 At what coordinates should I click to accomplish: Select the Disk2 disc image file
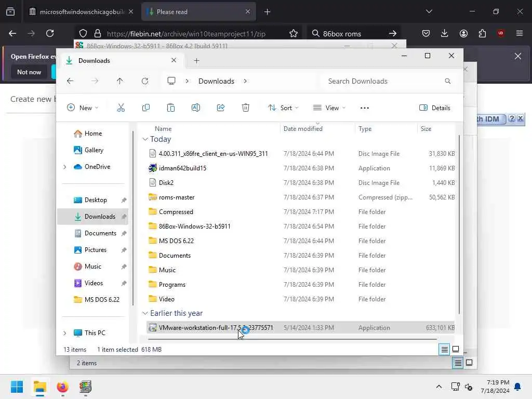coord(301,182)
